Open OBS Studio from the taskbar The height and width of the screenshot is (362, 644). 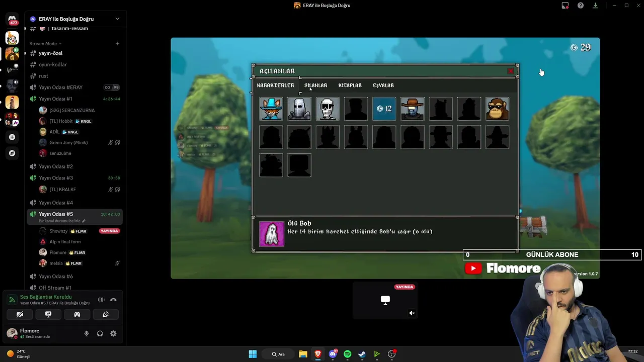coord(391,354)
